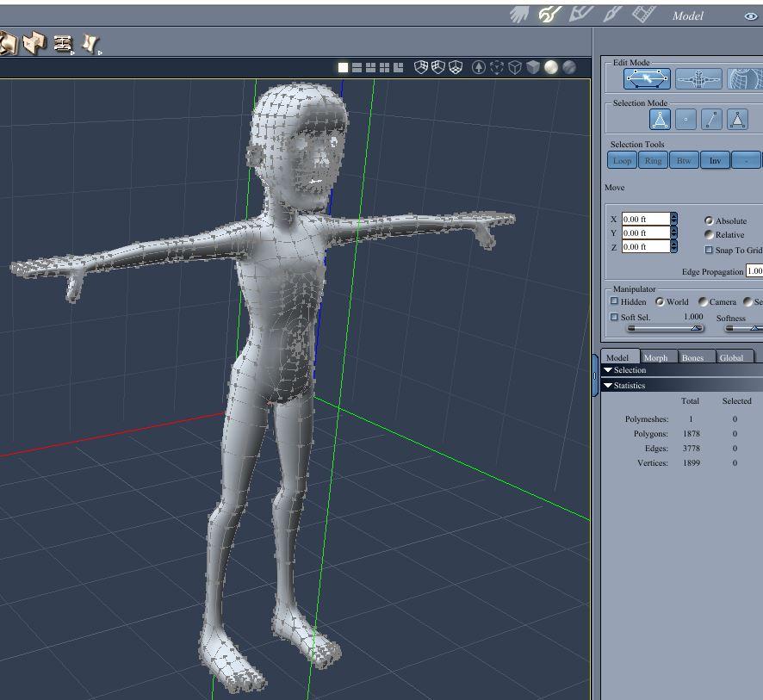Choose polygon selection mode
The image size is (763, 700).
pyautogui.click(x=737, y=119)
